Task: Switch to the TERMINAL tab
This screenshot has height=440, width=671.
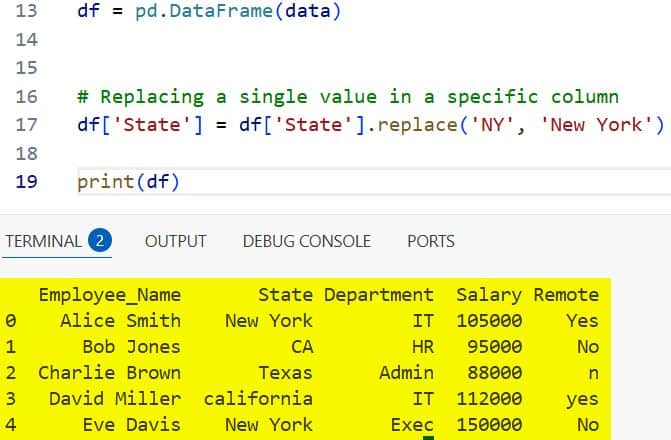Action: point(43,241)
